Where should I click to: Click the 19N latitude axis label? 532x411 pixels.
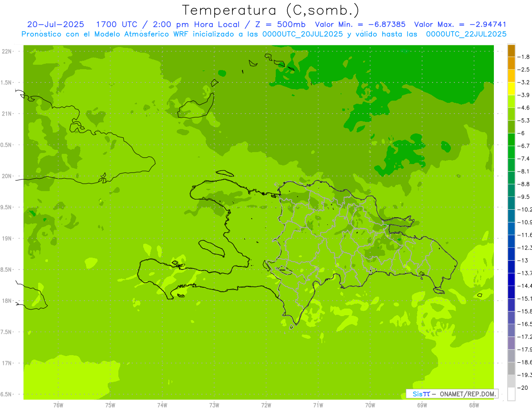(8, 239)
